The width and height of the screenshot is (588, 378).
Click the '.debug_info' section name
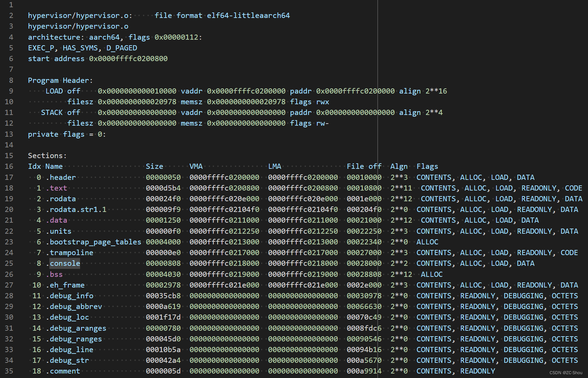69,295
